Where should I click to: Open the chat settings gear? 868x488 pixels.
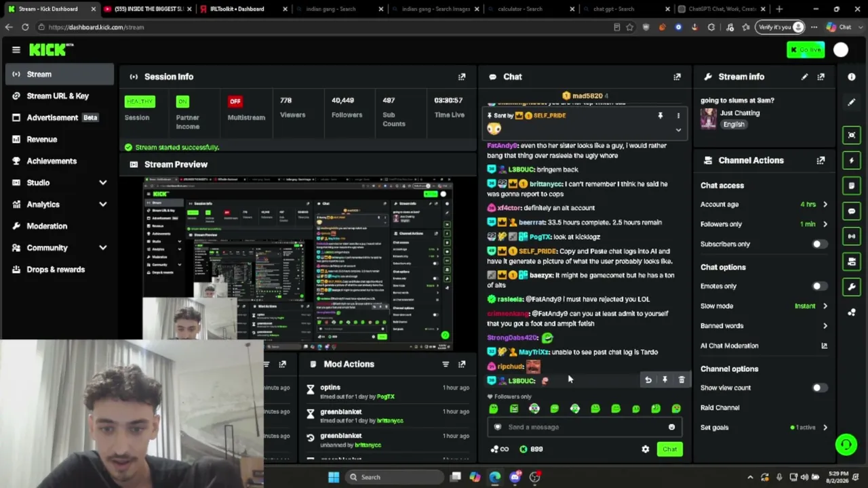tap(646, 449)
